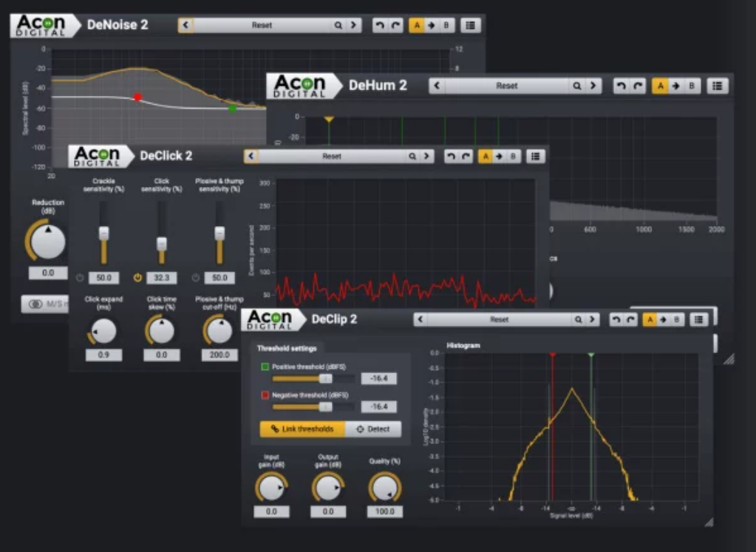Select A state in DeHum 2
The height and width of the screenshot is (552, 756).
click(x=660, y=86)
